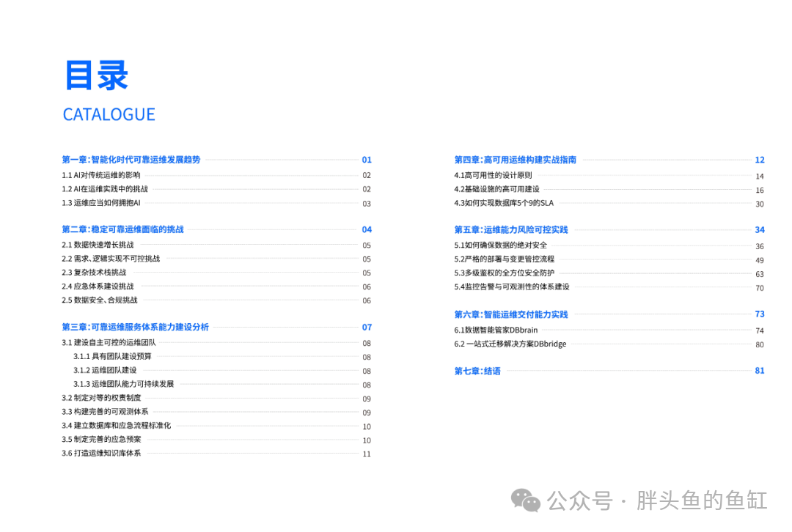Click page number 80 beside the DBbridge entry
The width and height of the screenshot is (792, 532).
point(760,344)
